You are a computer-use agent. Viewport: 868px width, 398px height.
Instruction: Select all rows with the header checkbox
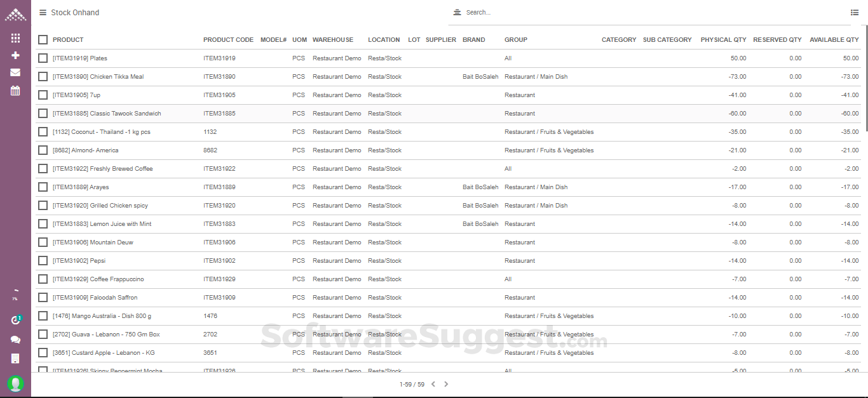pyautogui.click(x=43, y=40)
